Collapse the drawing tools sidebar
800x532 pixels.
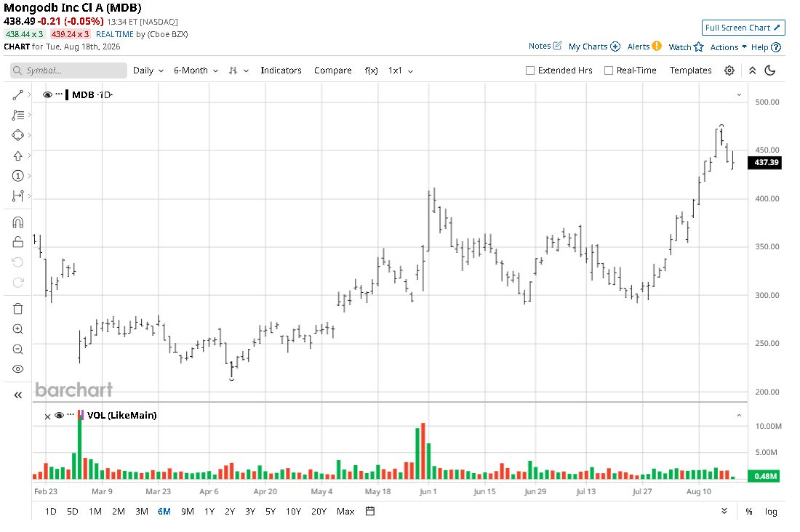click(x=18, y=395)
